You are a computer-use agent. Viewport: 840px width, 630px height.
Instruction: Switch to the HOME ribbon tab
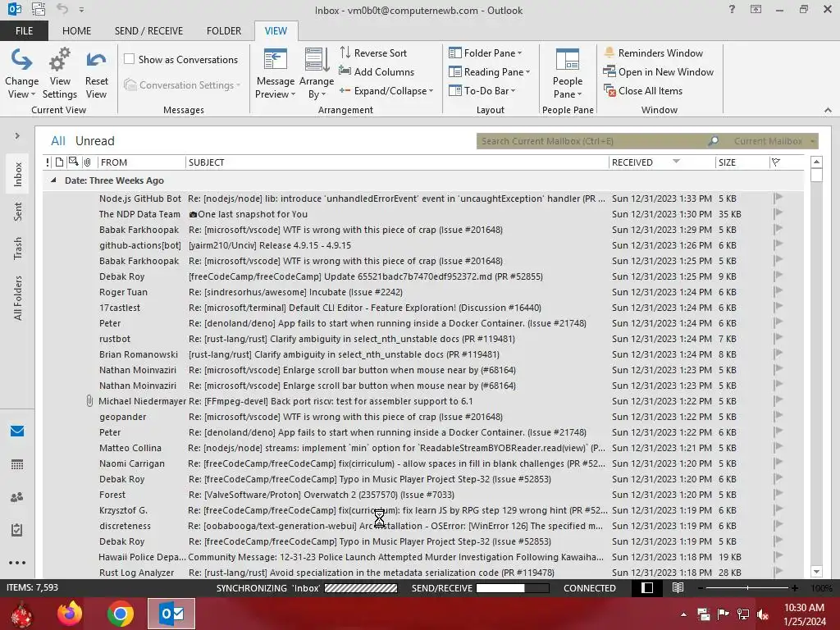click(76, 31)
